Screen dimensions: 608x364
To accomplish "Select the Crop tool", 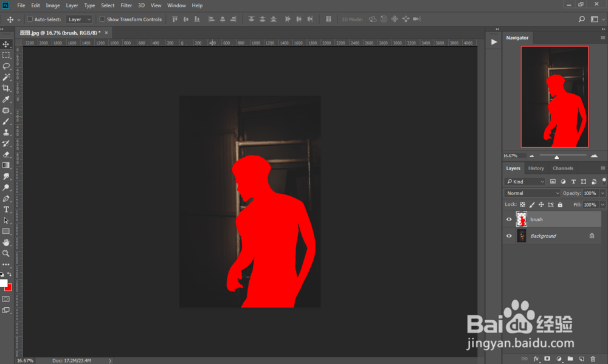I will coord(6,88).
